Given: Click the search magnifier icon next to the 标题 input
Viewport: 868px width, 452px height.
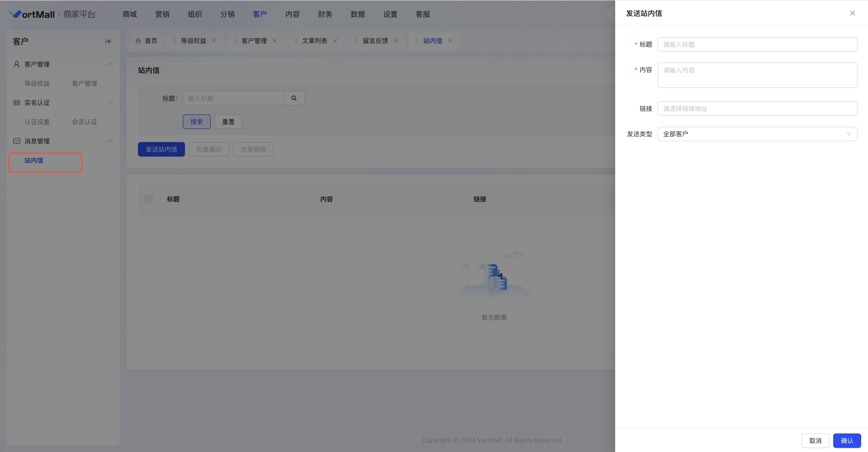Looking at the screenshot, I should 294,98.
